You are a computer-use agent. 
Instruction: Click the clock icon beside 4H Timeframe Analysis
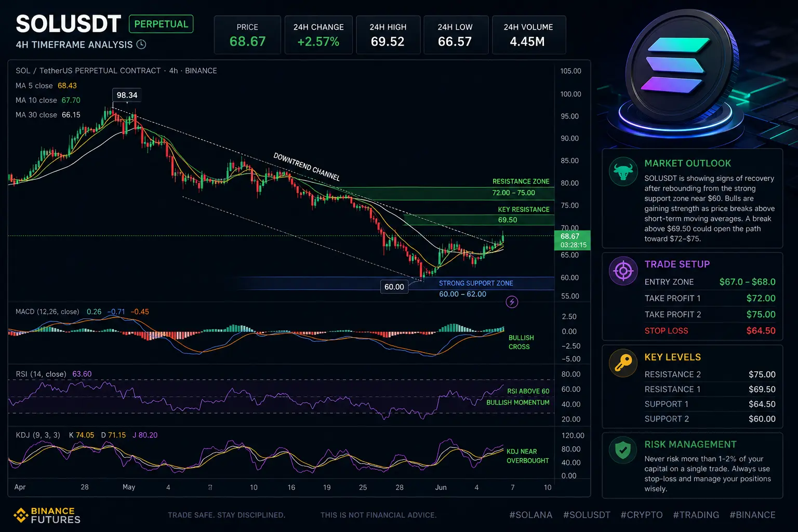141,45
